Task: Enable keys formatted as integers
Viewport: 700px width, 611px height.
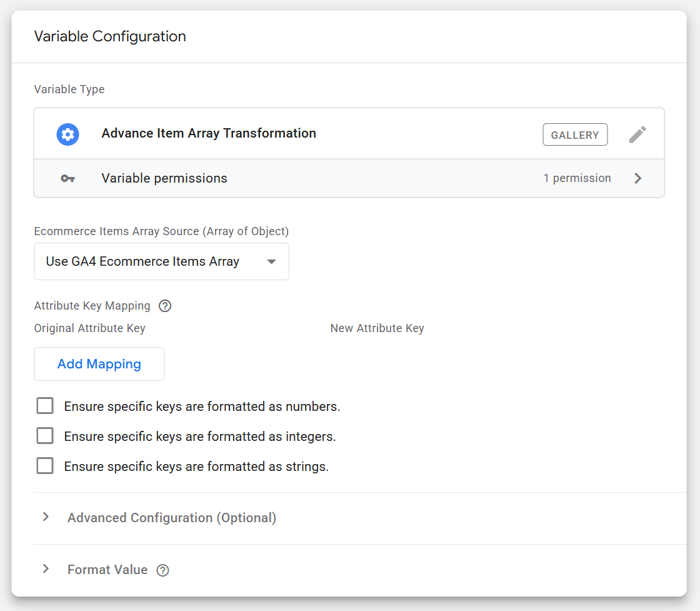Action: click(45, 435)
